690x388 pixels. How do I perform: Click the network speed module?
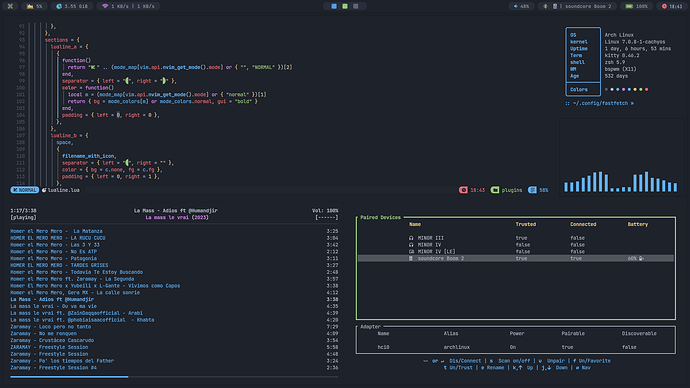coord(128,6)
